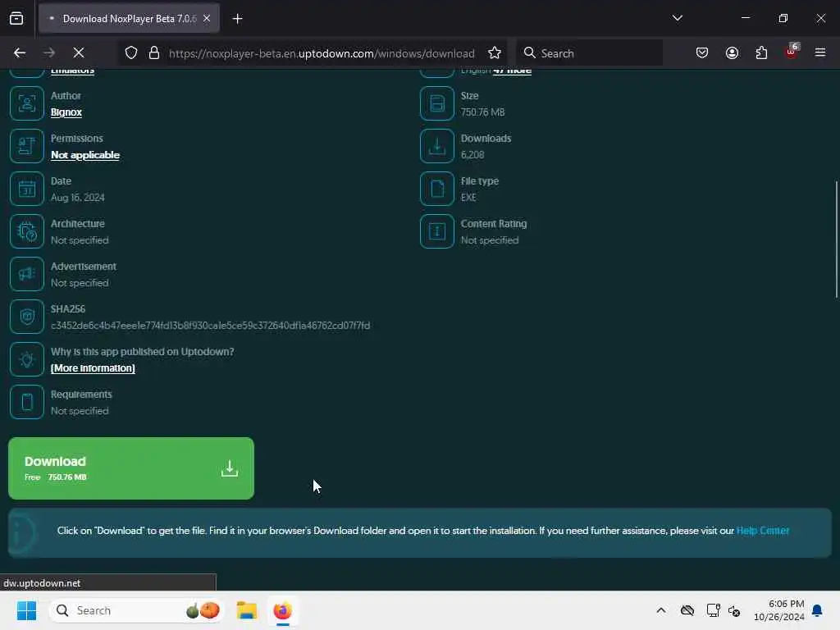Click the cloud sync off tray icon
The width and height of the screenshot is (840, 630).
[x=687, y=610]
